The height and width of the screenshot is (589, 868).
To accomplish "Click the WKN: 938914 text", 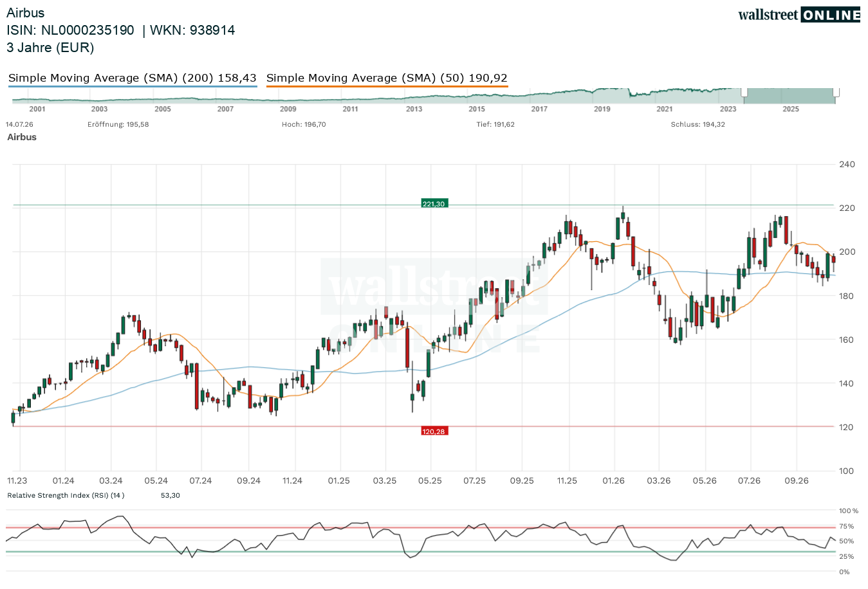I will pos(192,30).
